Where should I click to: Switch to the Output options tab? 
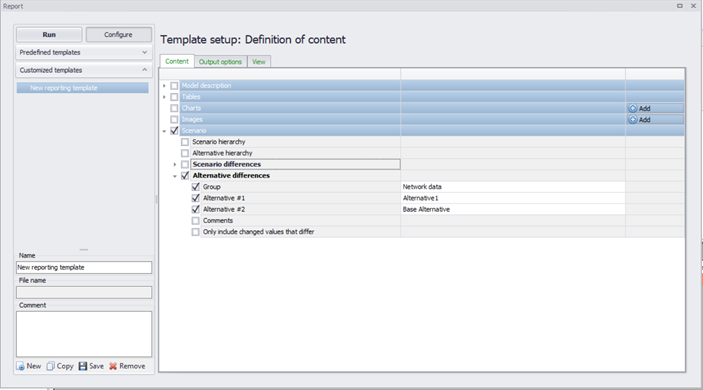click(220, 62)
